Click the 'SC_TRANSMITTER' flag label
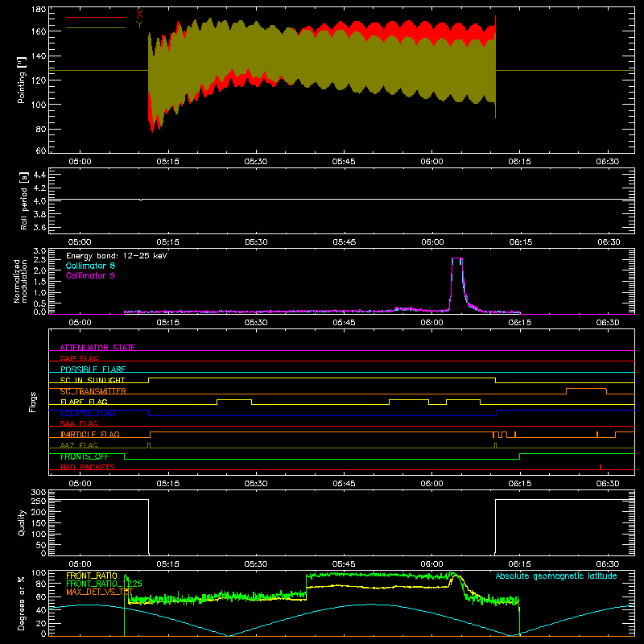 (x=93, y=391)
